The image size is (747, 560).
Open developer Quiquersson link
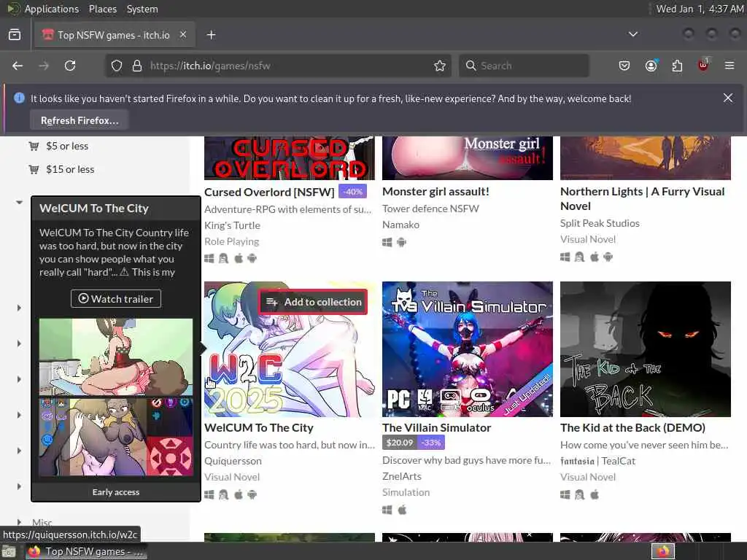click(x=233, y=461)
